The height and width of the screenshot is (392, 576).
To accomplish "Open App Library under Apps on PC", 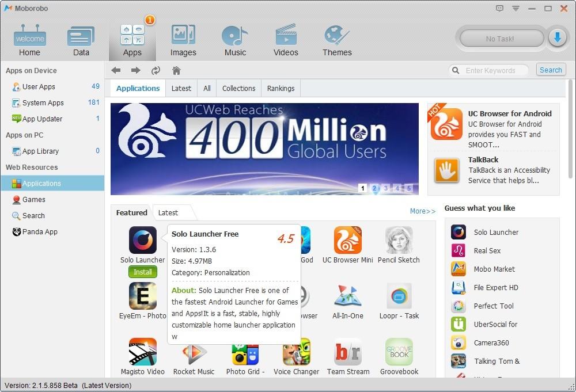I will 52,151.
